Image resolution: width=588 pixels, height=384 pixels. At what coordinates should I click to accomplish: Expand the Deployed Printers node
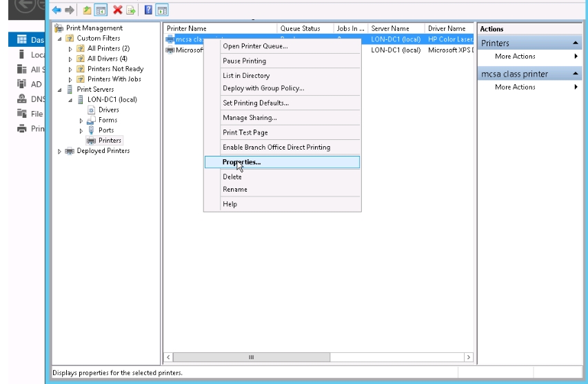[x=59, y=151]
